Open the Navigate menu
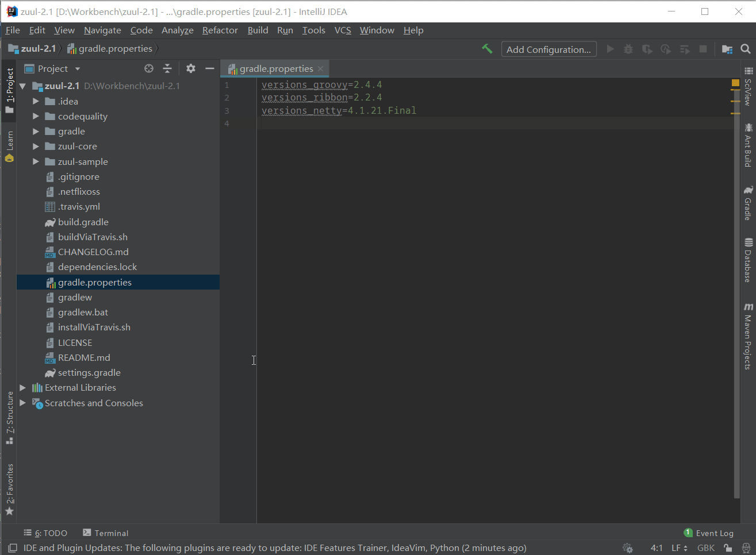 pyautogui.click(x=102, y=30)
